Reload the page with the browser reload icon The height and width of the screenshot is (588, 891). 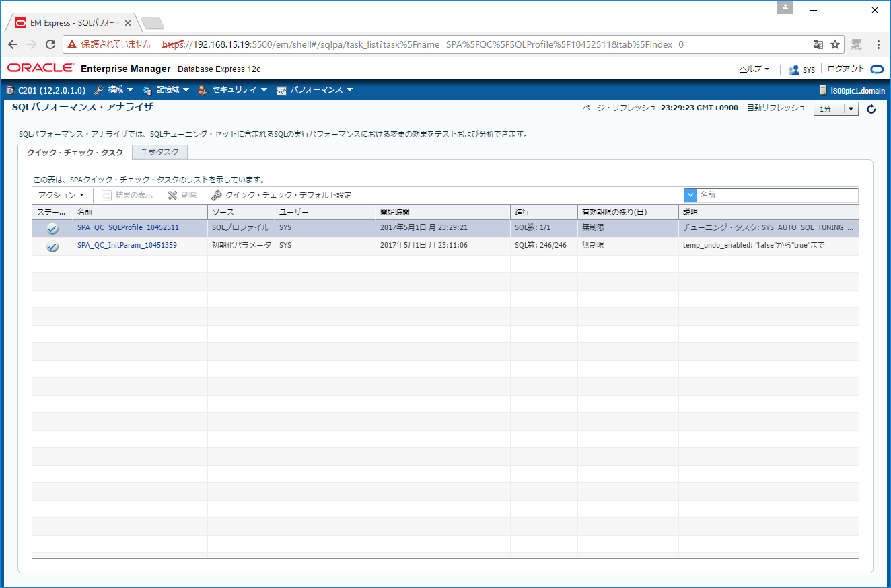[50, 44]
